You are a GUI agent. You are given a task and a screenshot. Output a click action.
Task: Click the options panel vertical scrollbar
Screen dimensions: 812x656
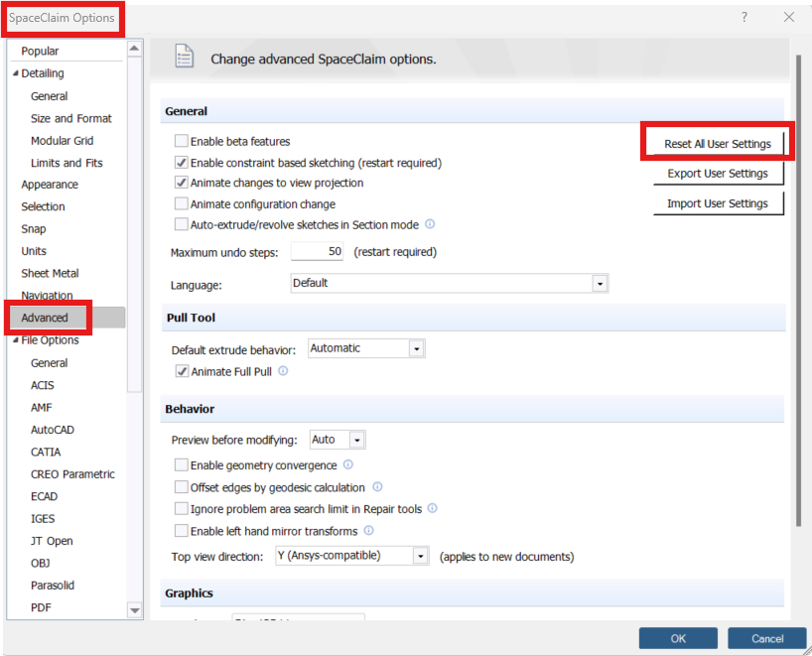coord(798,290)
